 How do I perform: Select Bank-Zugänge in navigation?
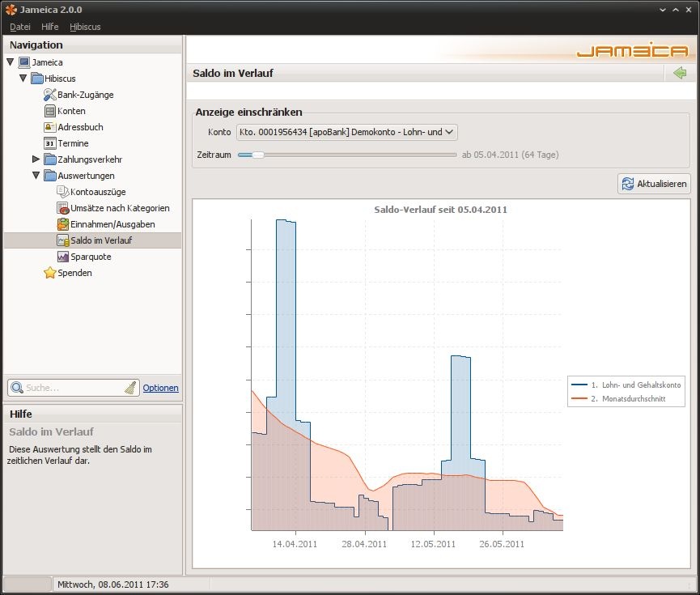point(85,95)
